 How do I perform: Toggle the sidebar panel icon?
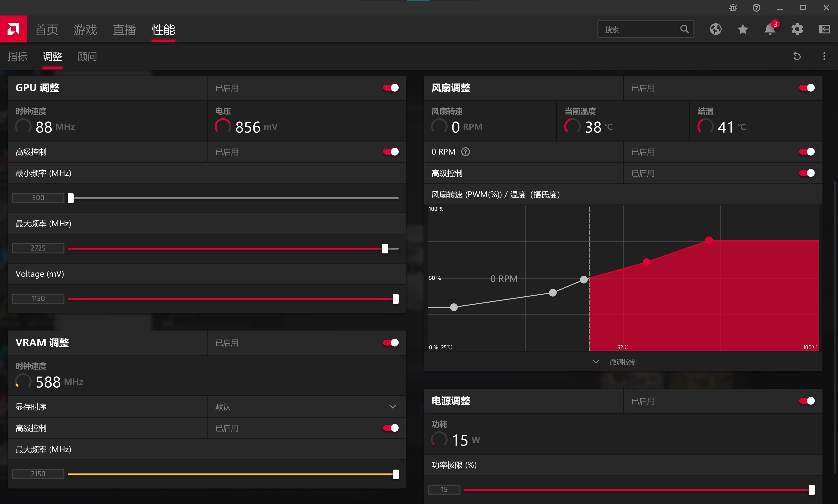(824, 29)
